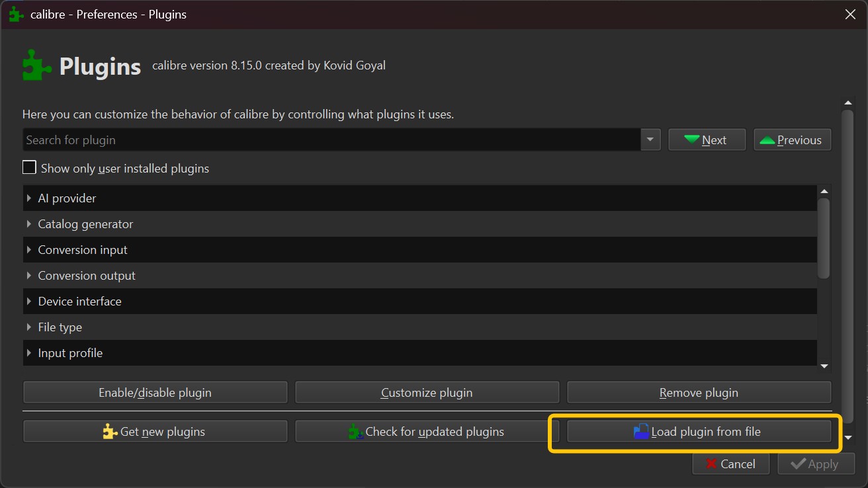Enable Show only user installed plugins

tap(29, 167)
